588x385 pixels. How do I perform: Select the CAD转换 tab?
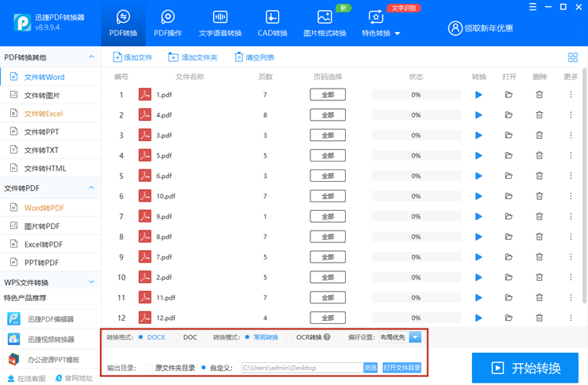[272, 24]
